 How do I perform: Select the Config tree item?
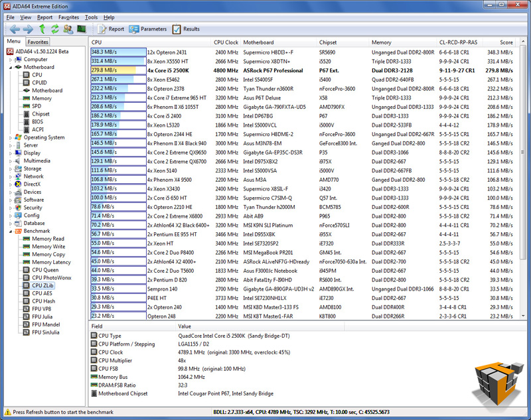click(31, 215)
